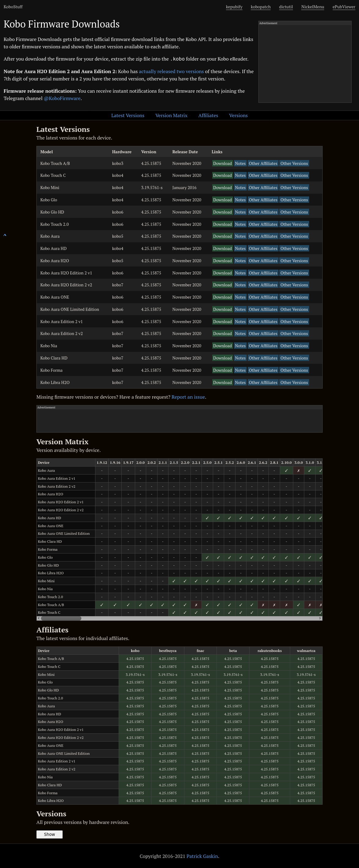This screenshot has height=868, width=359.
Task: Click the 2.10.0 checkmark in Kobo Aura row
Action: tap(286, 471)
